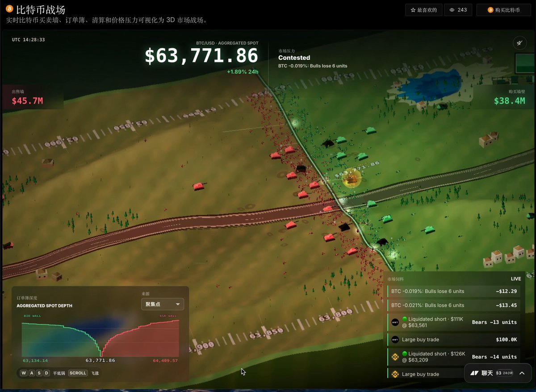Screen dimensions: 536x392
Task: Select the feed row "BTC -0.021%: Bulls lose 6 units"
Action: coord(454,305)
